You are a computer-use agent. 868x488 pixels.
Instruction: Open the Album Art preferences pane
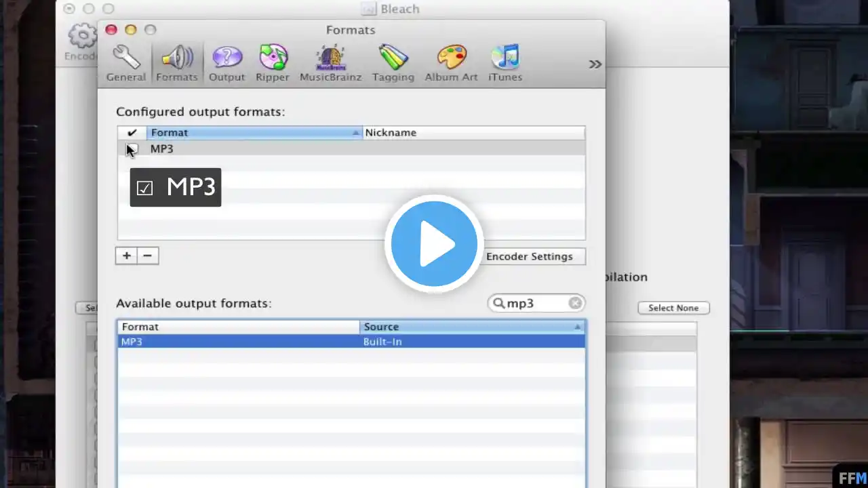coord(452,64)
